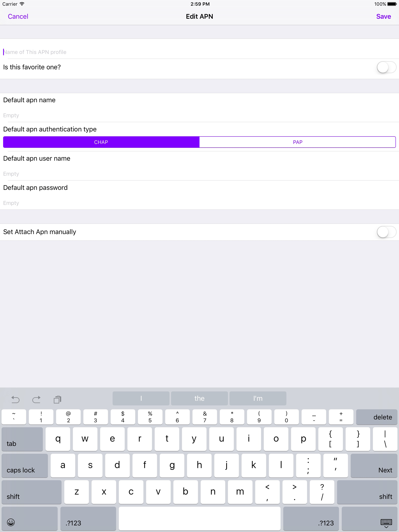Open the emoji keyboard
The width and height of the screenshot is (399, 532).
coord(11,523)
